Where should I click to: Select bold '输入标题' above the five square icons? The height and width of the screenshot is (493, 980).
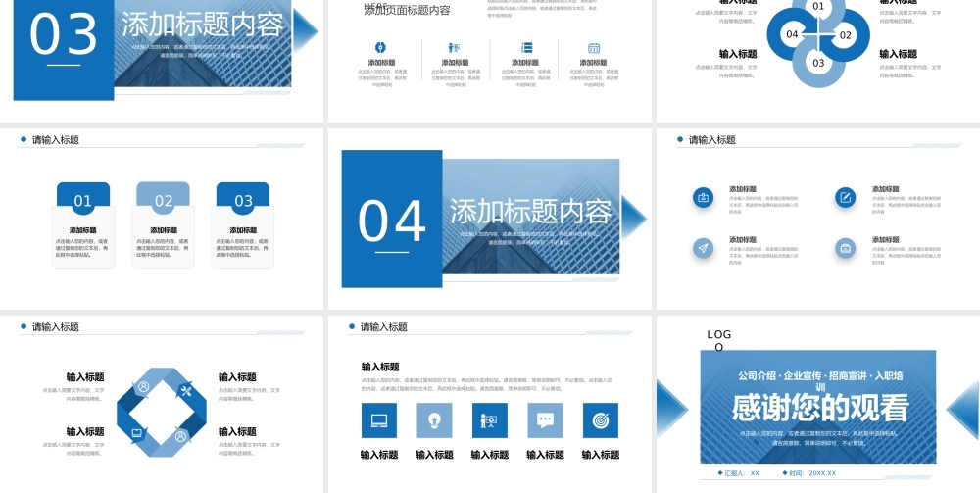(x=380, y=367)
